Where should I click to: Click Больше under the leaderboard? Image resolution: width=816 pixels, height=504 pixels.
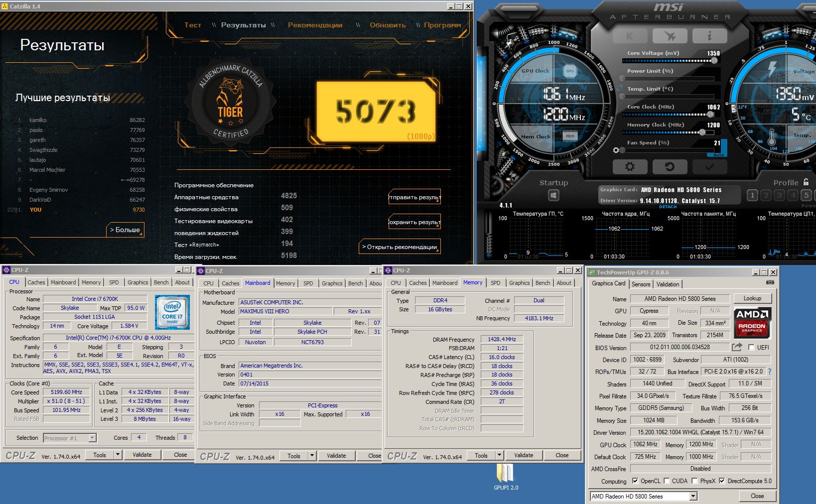126,230
